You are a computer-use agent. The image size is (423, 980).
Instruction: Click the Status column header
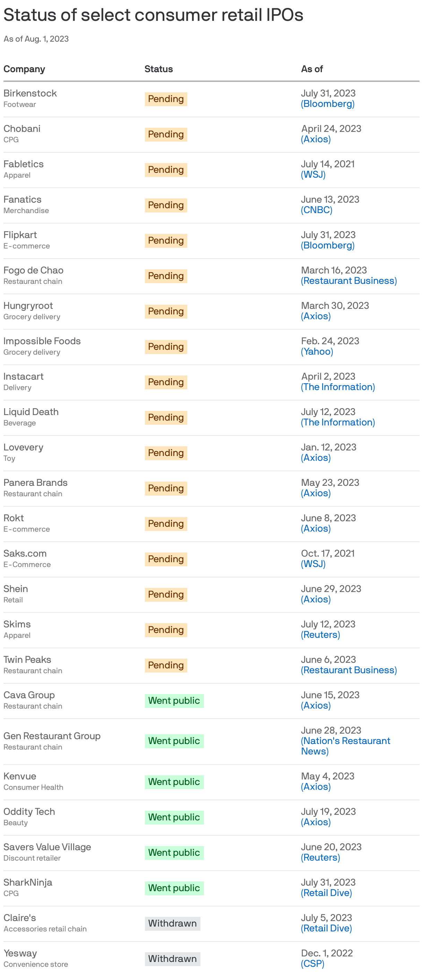pos(158,69)
